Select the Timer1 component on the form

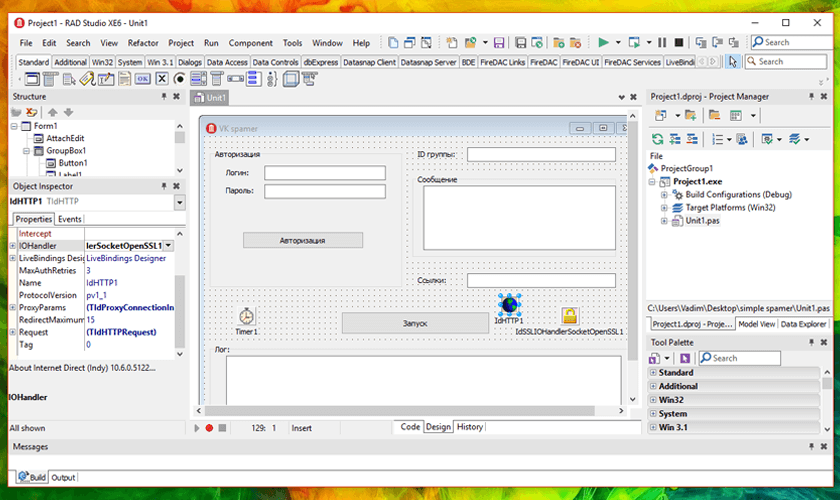tap(246, 316)
